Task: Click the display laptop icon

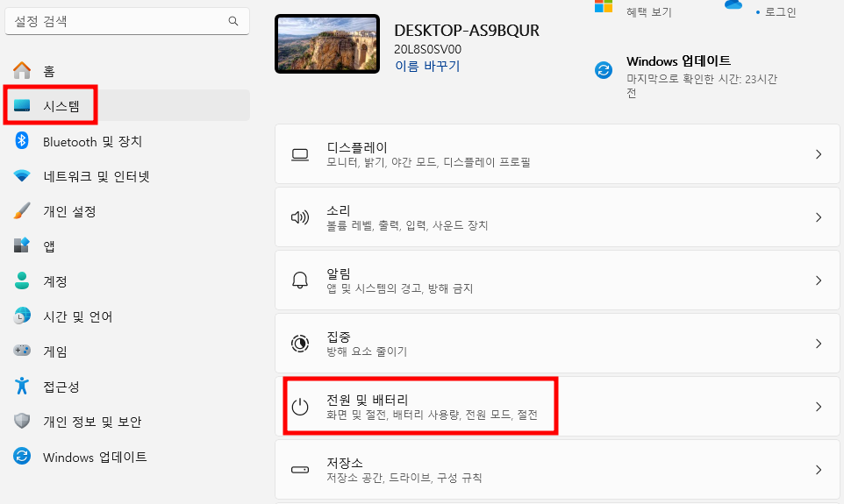Action: click(300, 155)
